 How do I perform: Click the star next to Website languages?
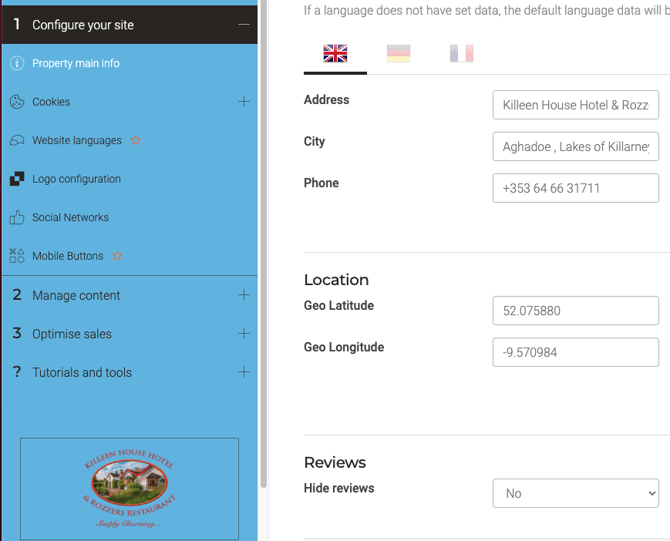click(136, 141)
